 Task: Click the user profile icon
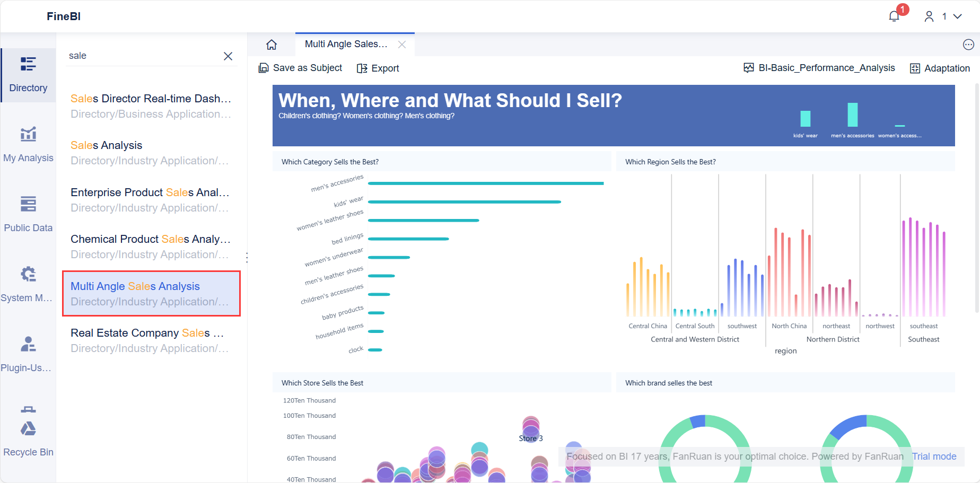(x=929, y=16)
